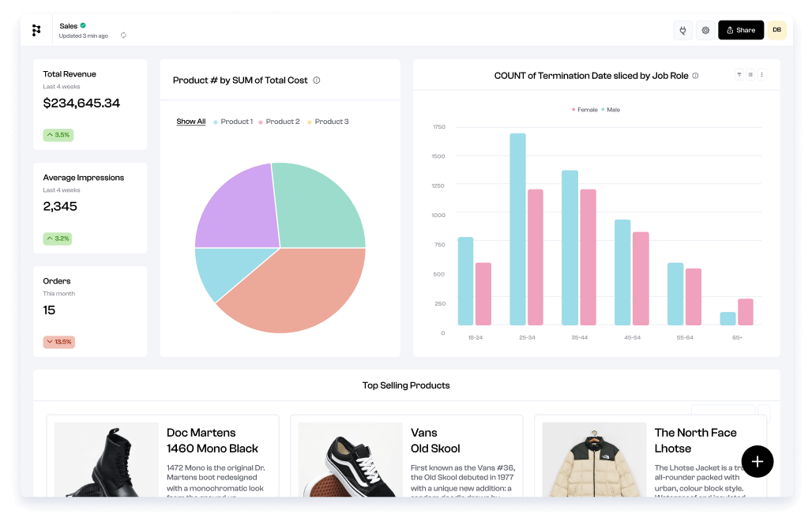Open the filter icon on the bar chart
This screenshot has height=522, width=812.
click(x=739, y=75)
